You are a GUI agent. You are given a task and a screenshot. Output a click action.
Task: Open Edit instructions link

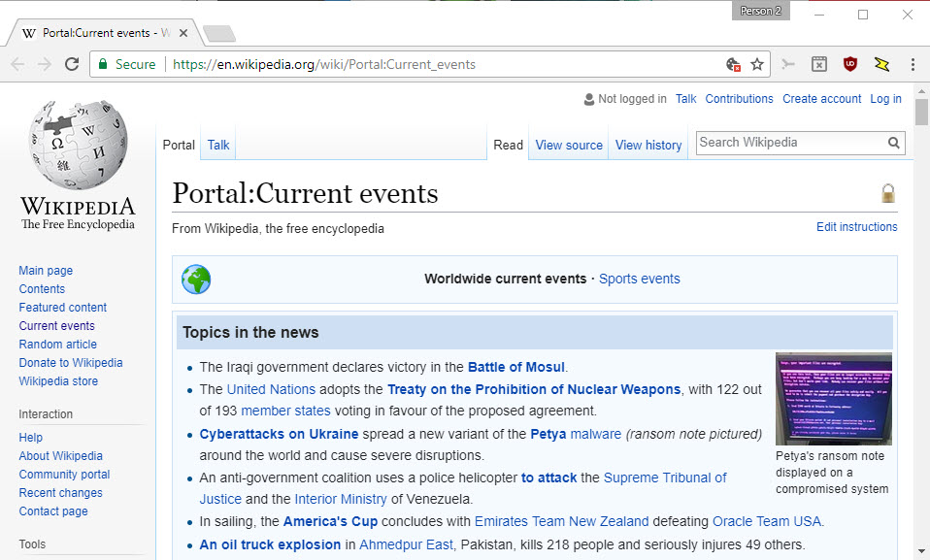pyautogui.click(x=856, y=226)
